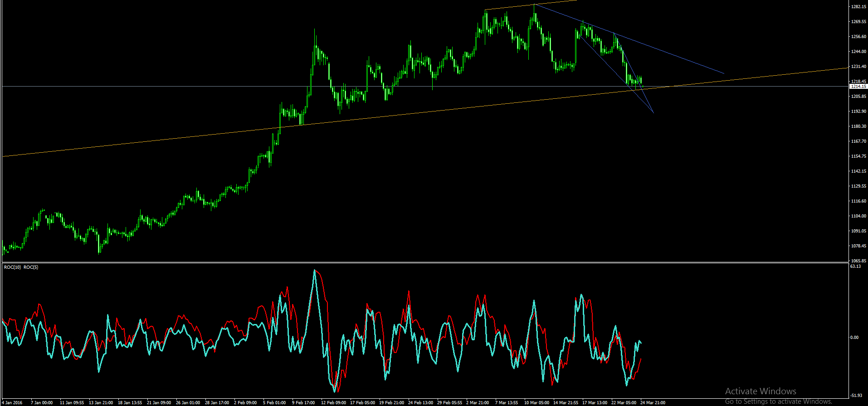Select the highlighted current price label 1214.15
868x406 pixels.
pyautogui.click(x=858, y=86)
